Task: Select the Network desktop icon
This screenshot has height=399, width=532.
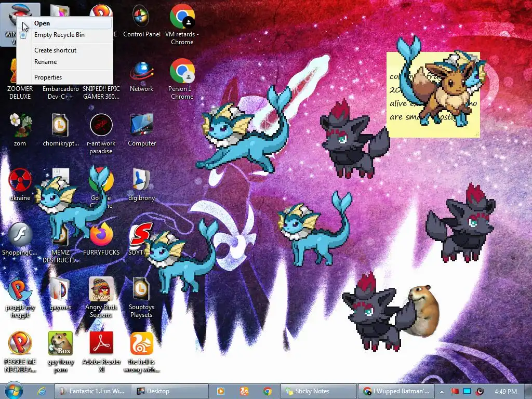Action: 141,77
